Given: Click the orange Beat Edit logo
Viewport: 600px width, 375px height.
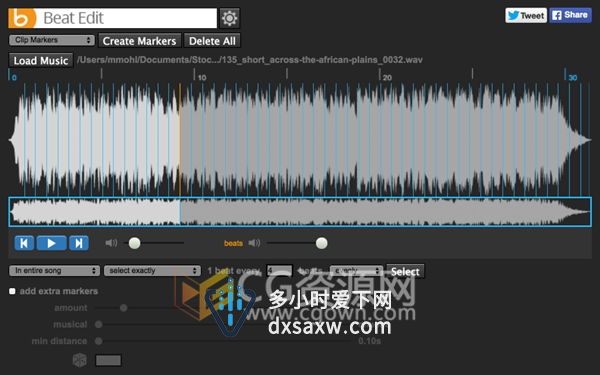Looking at the screenshot, I should [22, 18].
